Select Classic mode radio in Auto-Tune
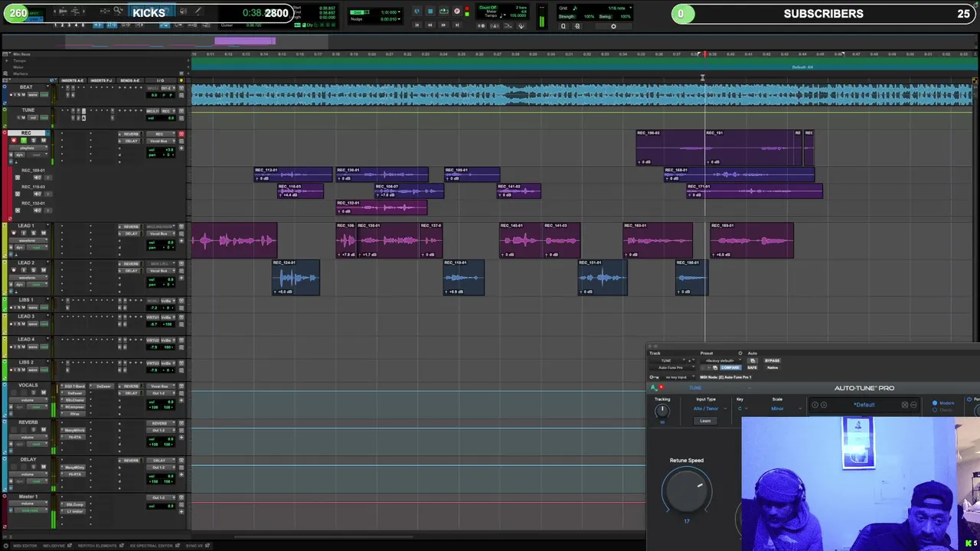The width and height of the screenshot is (980, 551). tap(935, 410)
